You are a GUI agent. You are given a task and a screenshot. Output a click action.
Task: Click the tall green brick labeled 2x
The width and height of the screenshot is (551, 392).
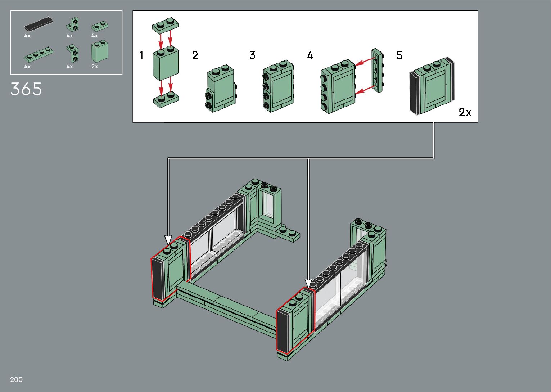[99, 51]
